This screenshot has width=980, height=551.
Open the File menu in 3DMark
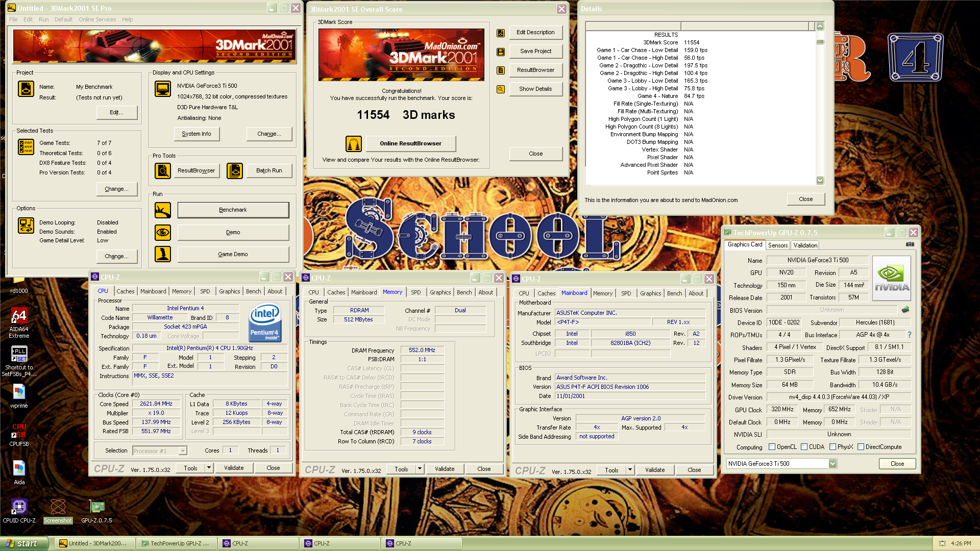(x=13, y=19)
